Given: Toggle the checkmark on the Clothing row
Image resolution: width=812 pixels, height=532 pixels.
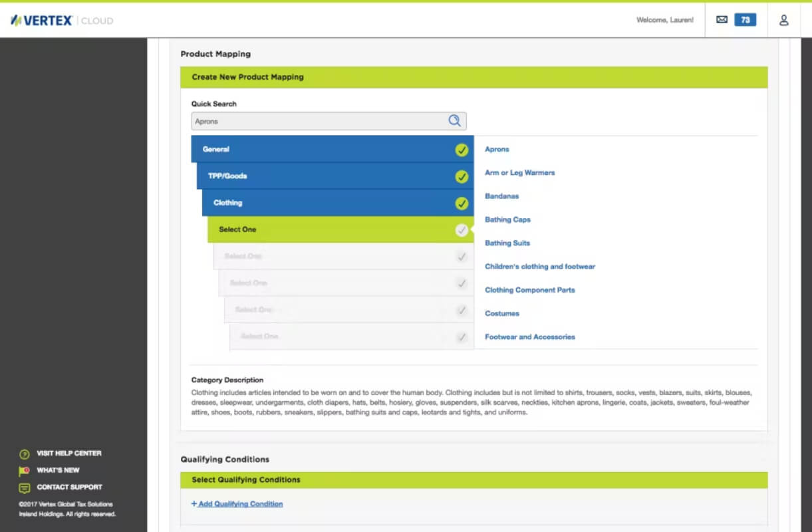Looking at the screenshot, I should point(462,203).
